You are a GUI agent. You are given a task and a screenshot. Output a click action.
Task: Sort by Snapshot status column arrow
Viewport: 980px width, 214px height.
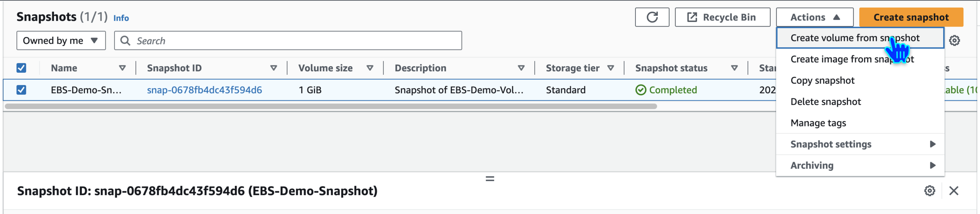pyautogui.click(x=734, y=68)
